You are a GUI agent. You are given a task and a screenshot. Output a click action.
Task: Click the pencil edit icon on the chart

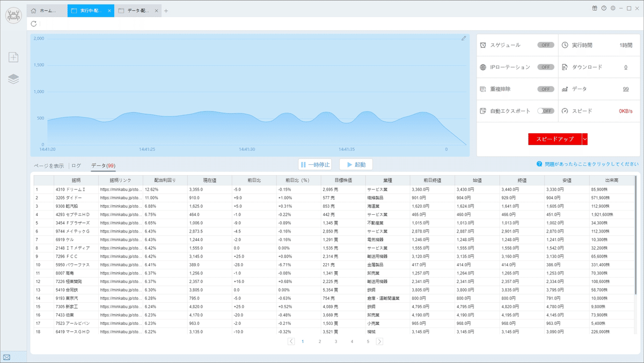[x=464, y=39]
